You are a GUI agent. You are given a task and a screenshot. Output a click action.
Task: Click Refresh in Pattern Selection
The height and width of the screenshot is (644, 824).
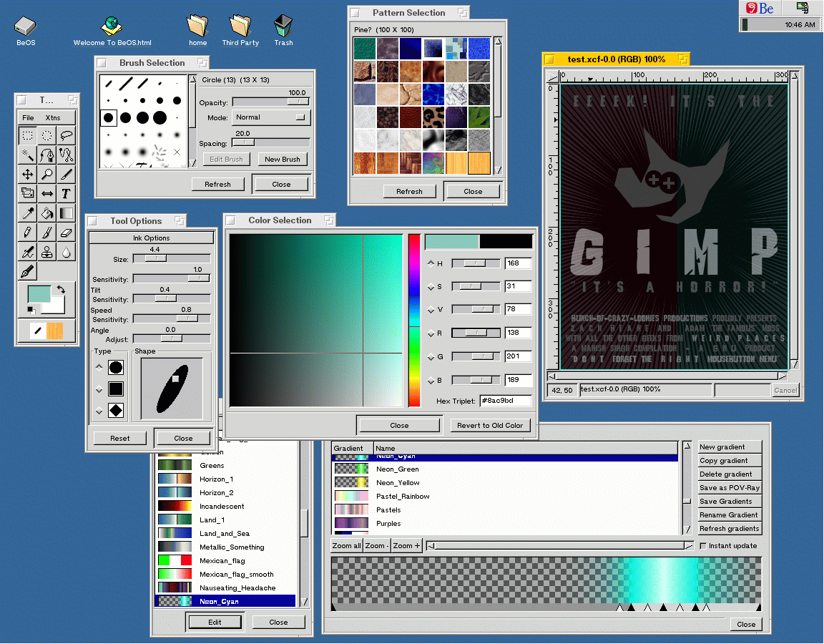(409, 192)
